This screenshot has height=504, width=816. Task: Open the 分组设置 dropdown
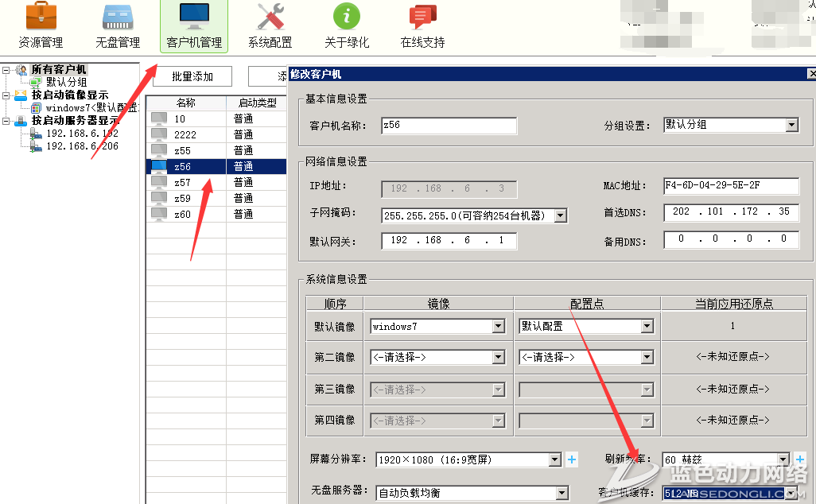tap(791, 125)
